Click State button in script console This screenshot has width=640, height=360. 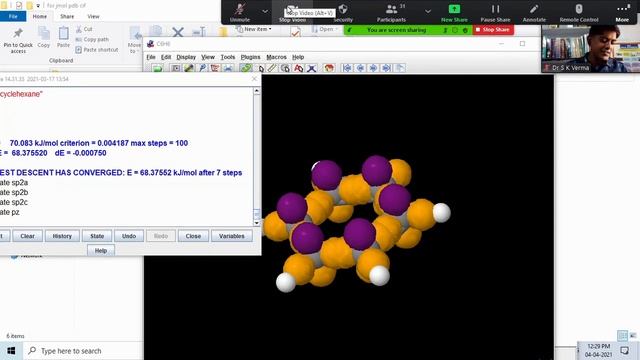97,236
